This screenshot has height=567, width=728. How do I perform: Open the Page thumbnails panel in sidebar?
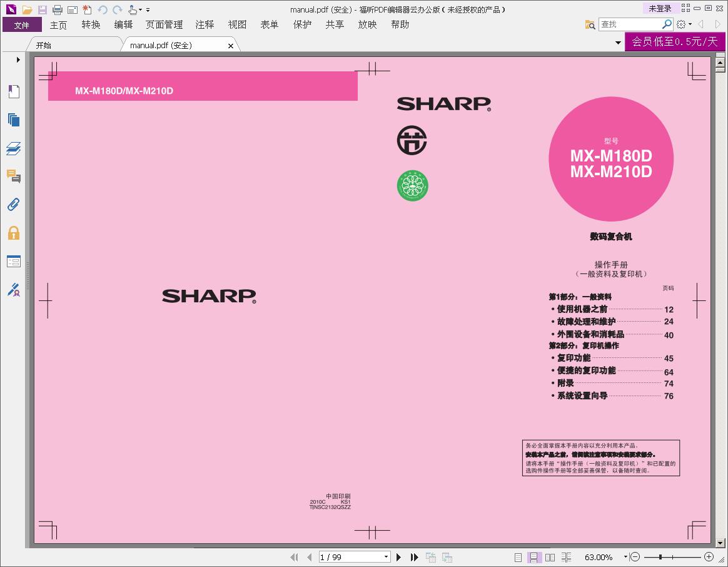(x=14, y=120)
